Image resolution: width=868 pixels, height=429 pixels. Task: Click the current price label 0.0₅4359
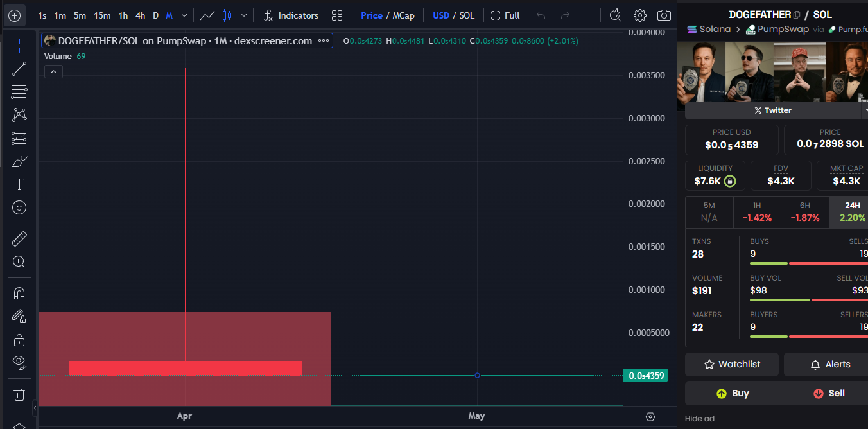(x=645, y=375)
